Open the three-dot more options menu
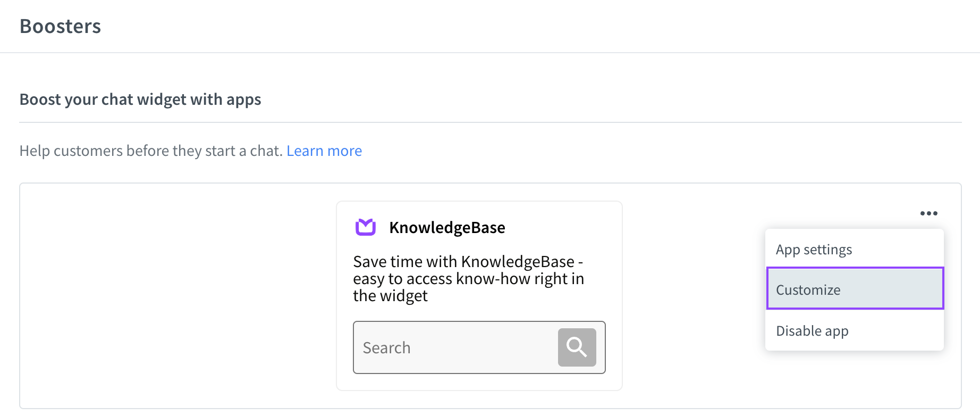The width and height of the screenshot is (980, 415). (929, 213)
